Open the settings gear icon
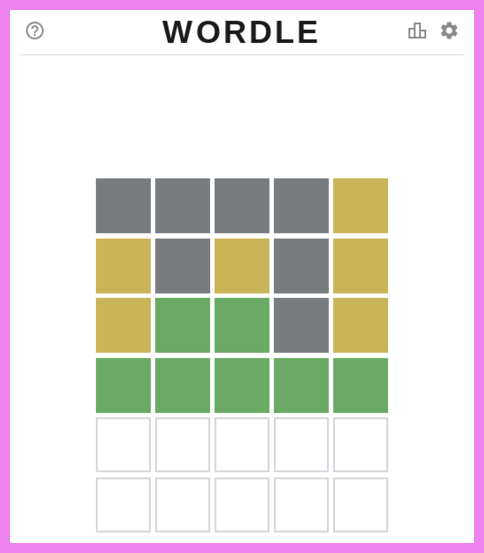The width and height of the screenshot is (484, 553). pos(449,31)
